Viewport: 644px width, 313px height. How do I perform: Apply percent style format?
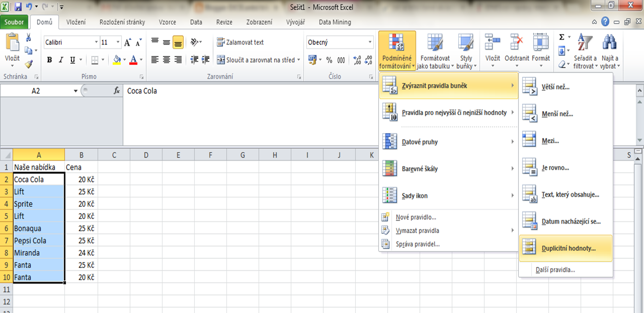329,60
